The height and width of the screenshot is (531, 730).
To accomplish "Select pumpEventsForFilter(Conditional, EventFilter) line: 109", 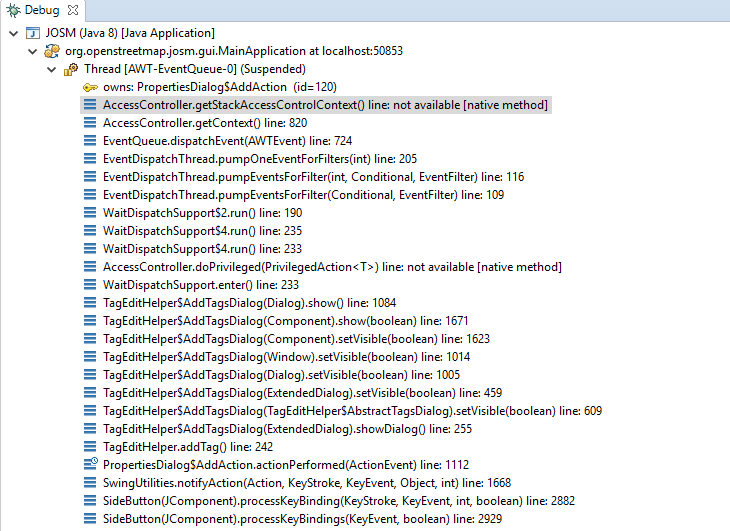I will tap(303, 195).
